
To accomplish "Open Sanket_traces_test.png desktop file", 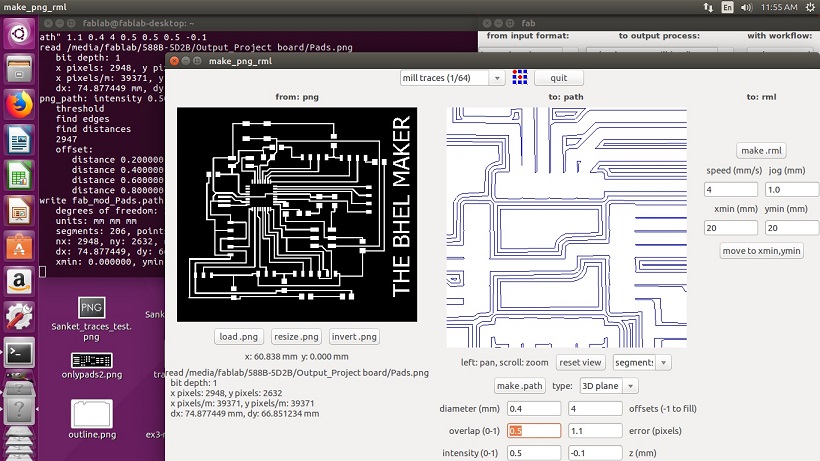I will (92, 318).
